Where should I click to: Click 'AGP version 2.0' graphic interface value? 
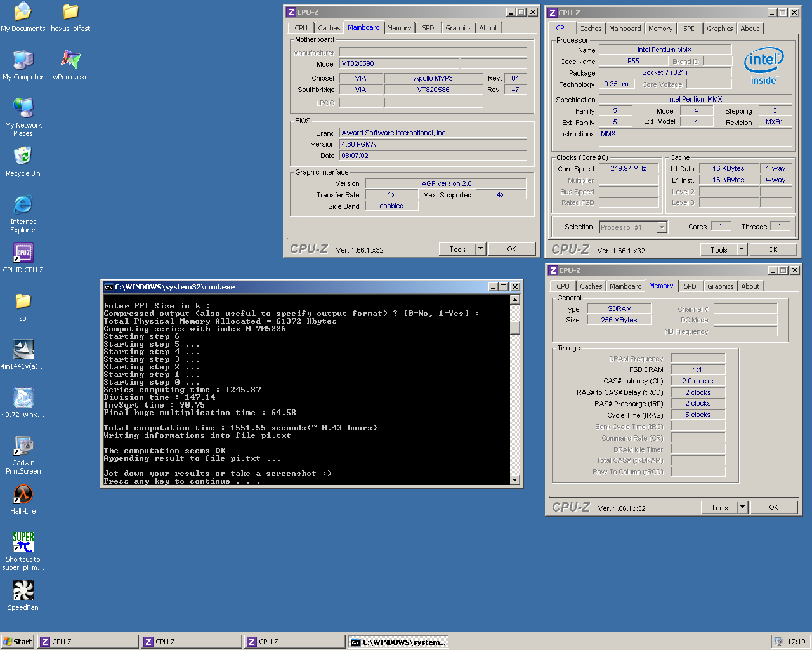click(446, 183)
